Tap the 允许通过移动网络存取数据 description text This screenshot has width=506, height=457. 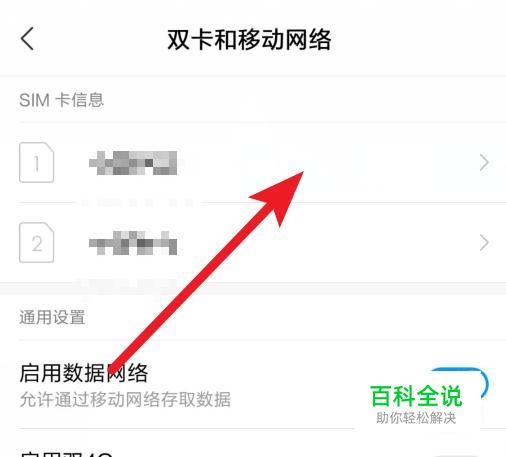[x=125, y=399]
